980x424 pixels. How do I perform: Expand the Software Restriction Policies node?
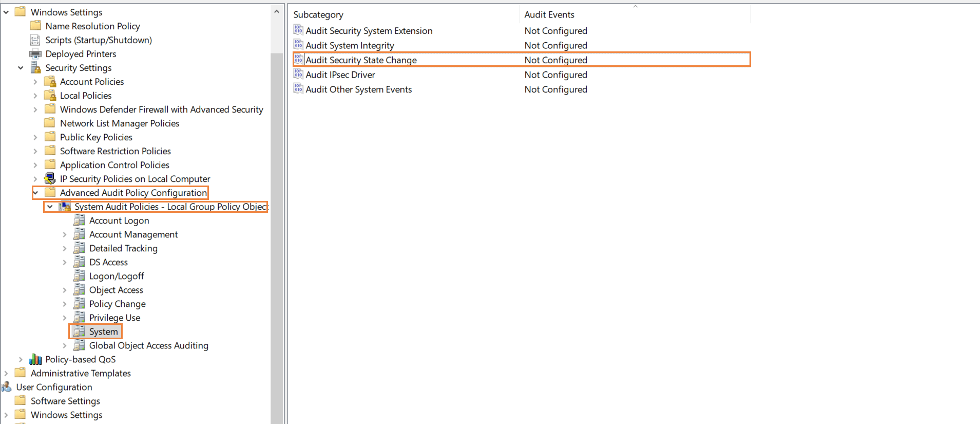pyautogui.click(x=35, y=151)
